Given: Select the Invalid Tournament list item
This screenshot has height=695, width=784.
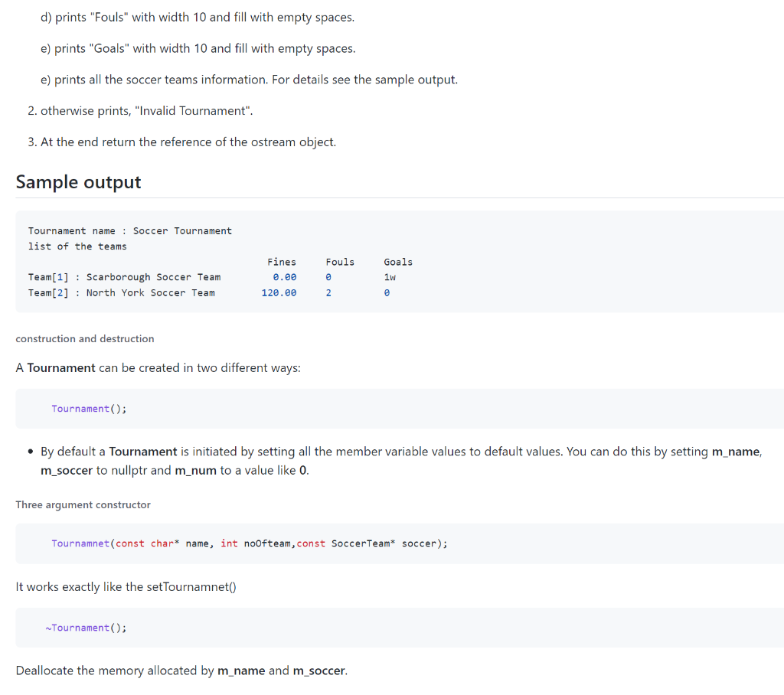Looking at the screenshot, I should [138, 110].
